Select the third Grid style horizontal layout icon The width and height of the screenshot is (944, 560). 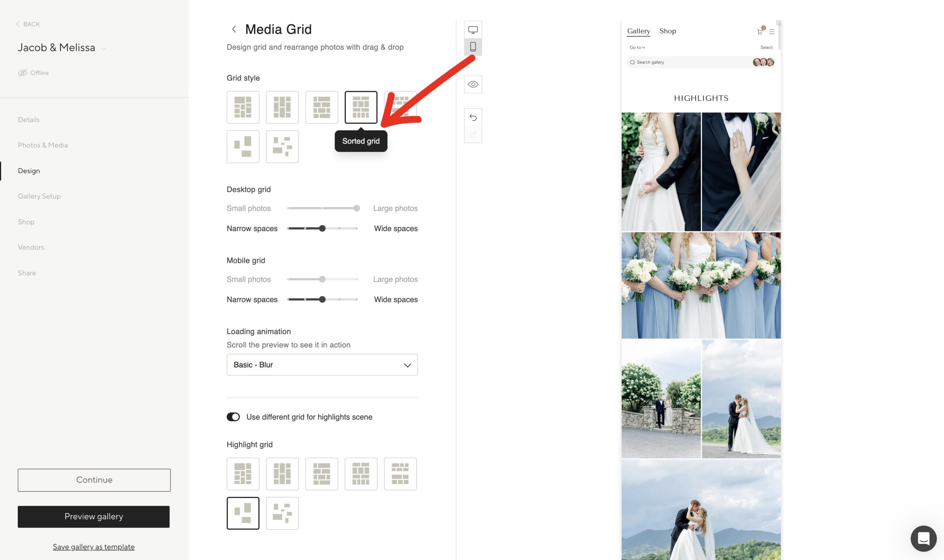click(x=322, y=107)
